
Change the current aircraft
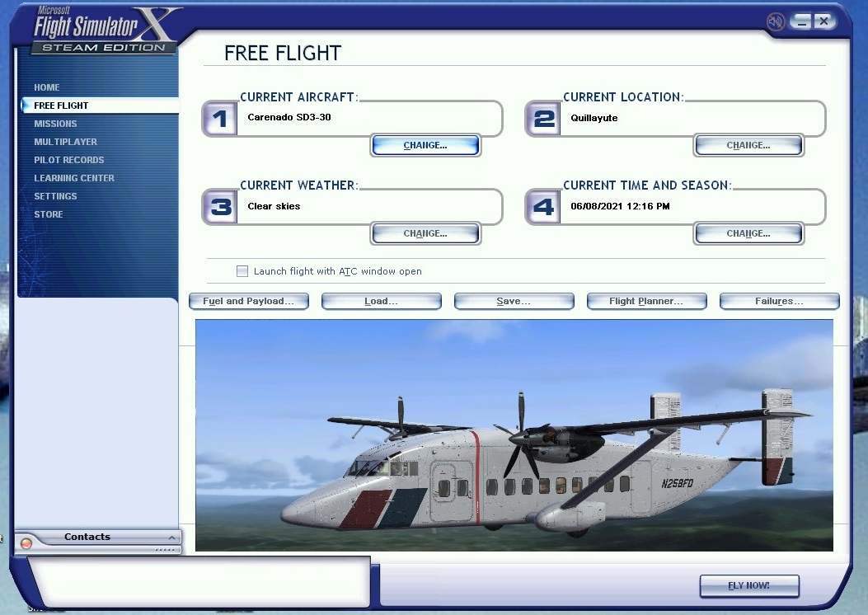[x=425, y=146]
